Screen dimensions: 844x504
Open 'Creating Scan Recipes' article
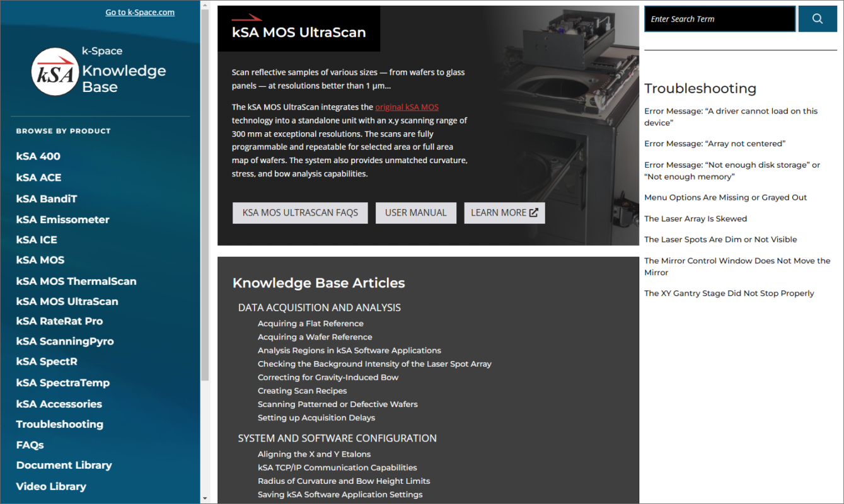point(302,391)
